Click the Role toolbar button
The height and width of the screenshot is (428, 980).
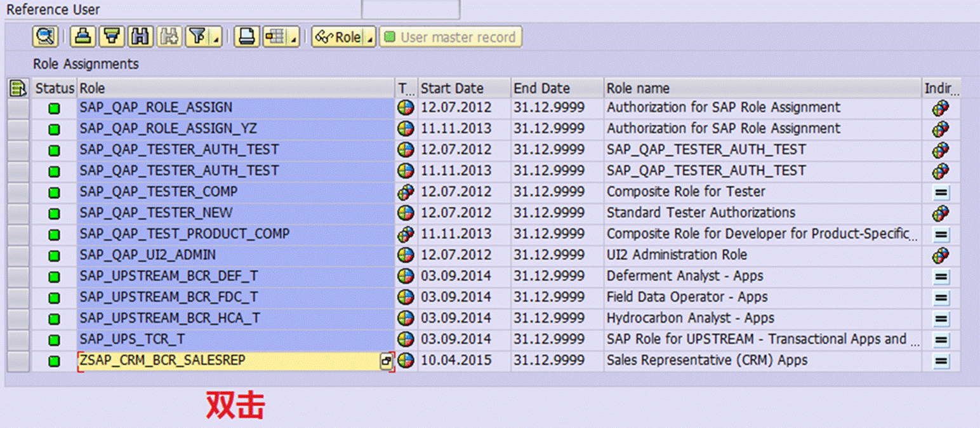tap(338, 37)
